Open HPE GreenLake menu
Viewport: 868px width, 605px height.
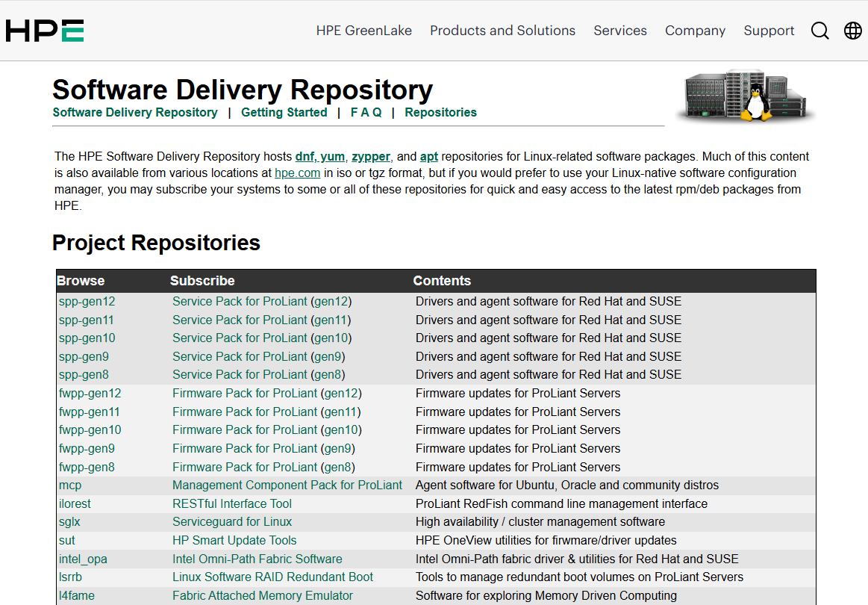(363, 31)
